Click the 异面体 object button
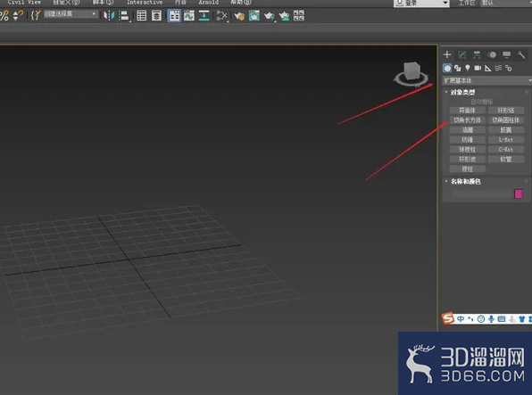This screenshot has height=395, width=532. [x=468, y=111]
